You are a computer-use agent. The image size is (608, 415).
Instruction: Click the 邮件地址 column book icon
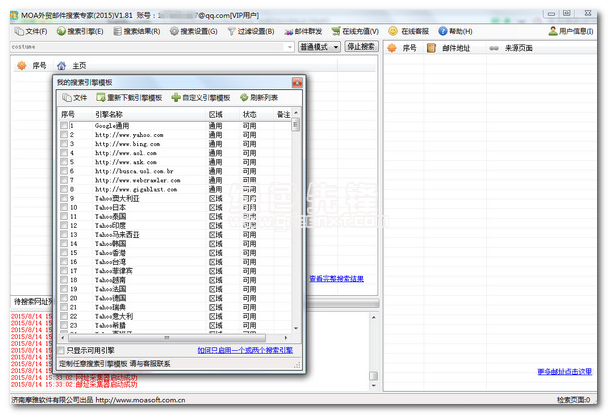tap(431, 48)
